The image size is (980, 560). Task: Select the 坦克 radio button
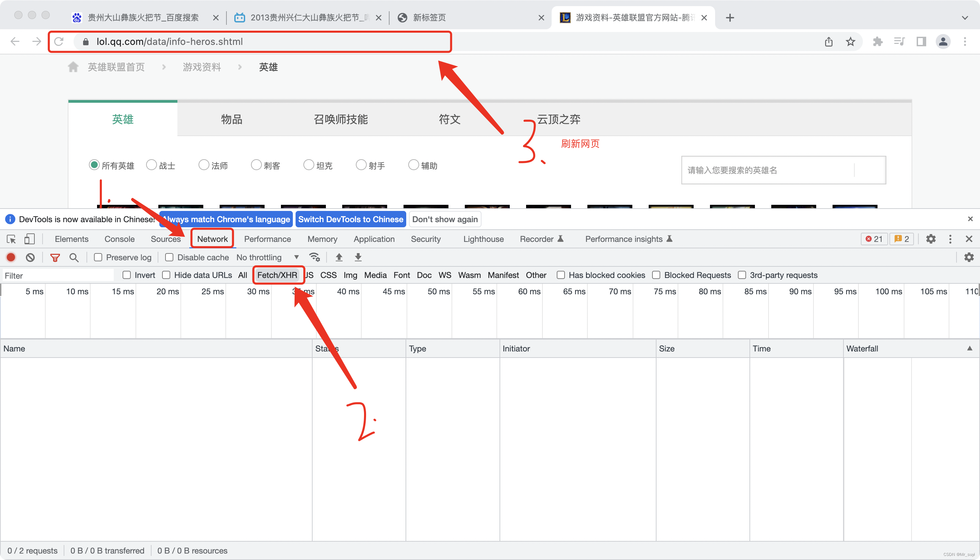tap(308, 165)
